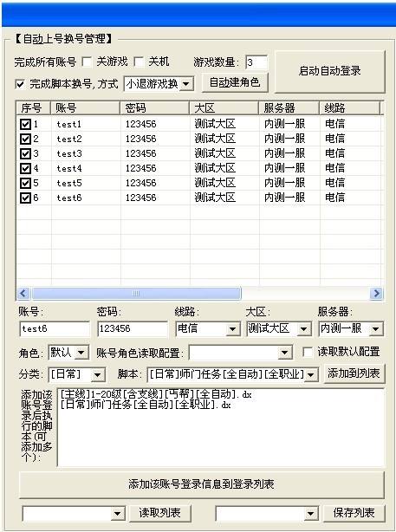Click the 服务器 column header
The width and height of the screenshot is (396, 532).
coord(289,108)
